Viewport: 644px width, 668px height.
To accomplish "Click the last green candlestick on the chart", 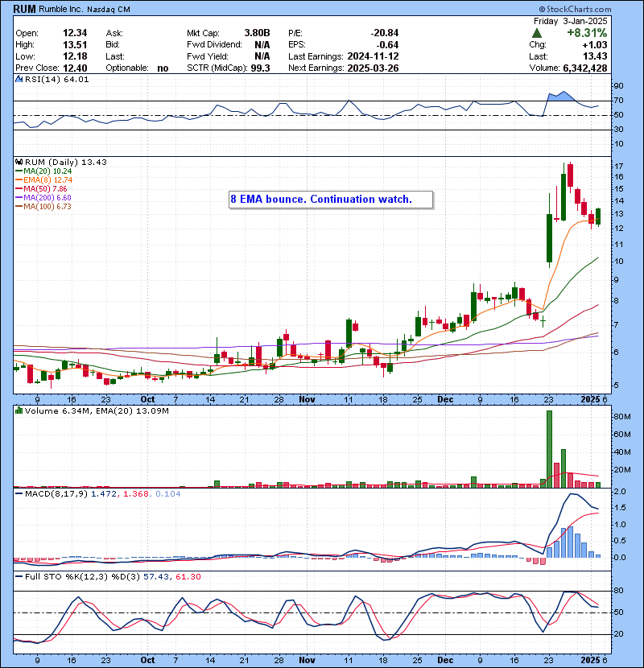I will click(x=598, y=216).
